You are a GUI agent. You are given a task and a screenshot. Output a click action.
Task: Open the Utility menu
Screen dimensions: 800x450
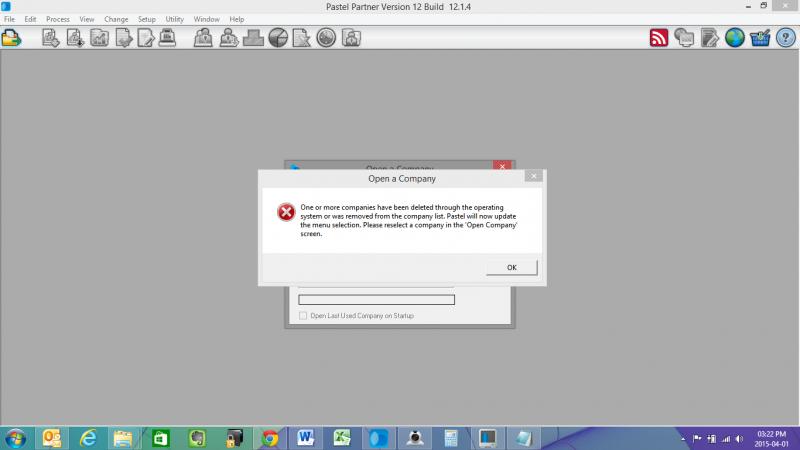coord(175,19)
